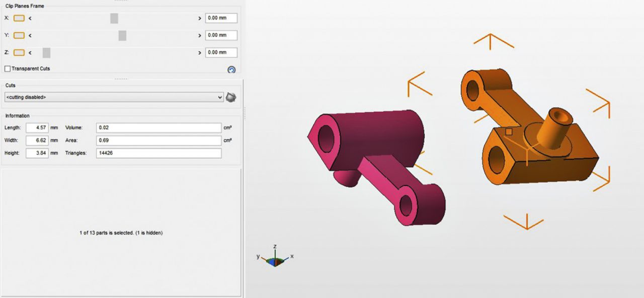The image size is (644, 298).
Task: Click the X clip plane slider handle
Action: [x=114, y=18]
